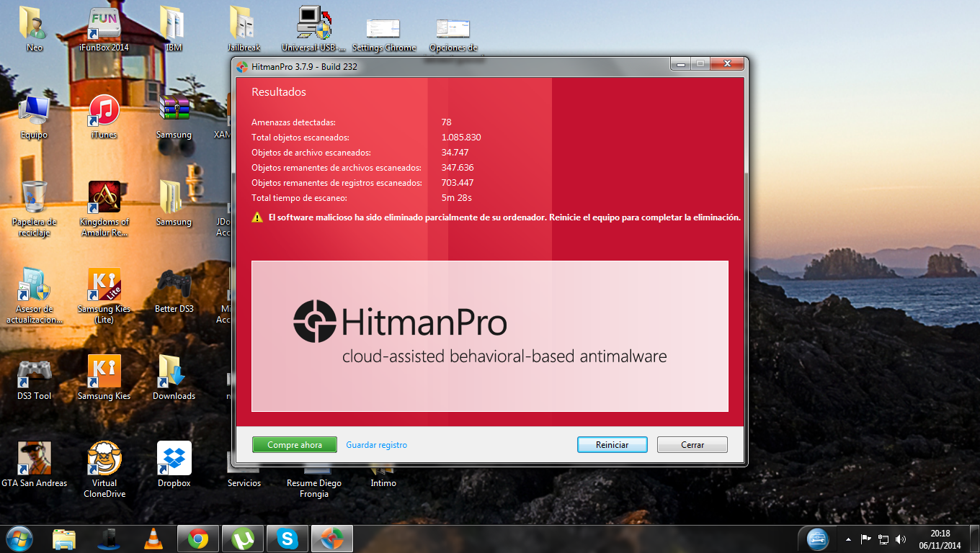980x553 pixels.
Task: Show hidden system tray icons
Action: 848,539
